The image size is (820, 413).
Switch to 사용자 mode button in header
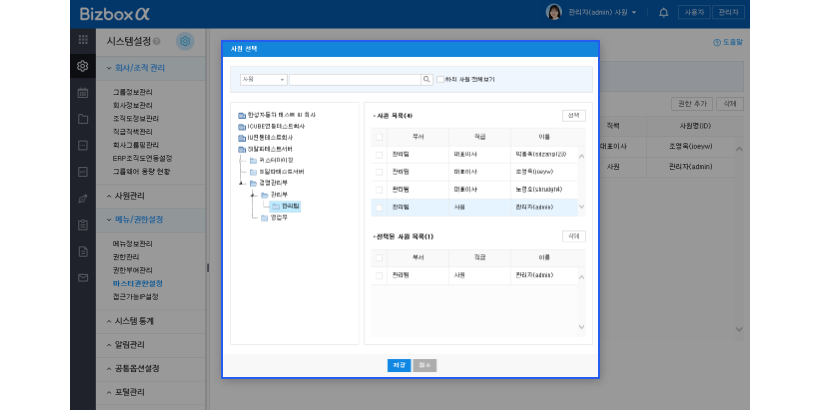(x=694, y=13)
